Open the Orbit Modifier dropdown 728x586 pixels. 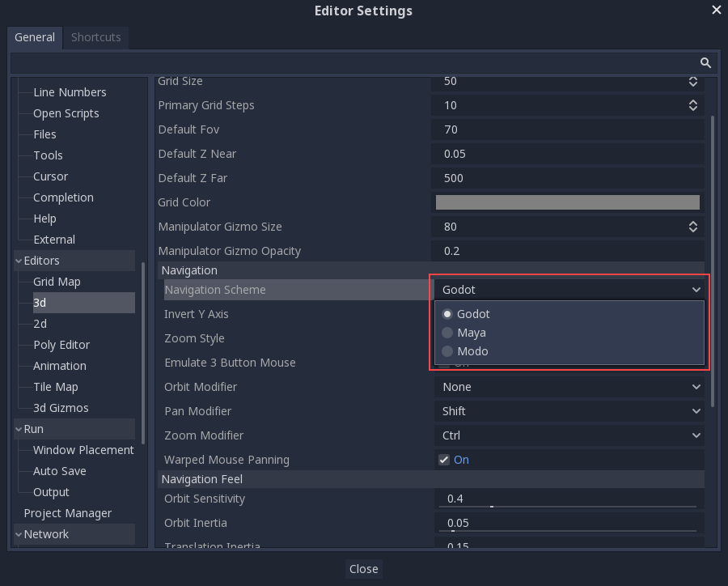tap(569, 387)
